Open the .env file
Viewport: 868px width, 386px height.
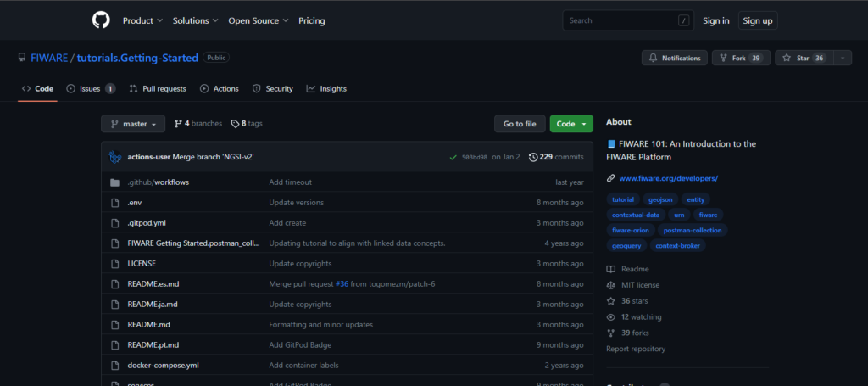point(135,203)
